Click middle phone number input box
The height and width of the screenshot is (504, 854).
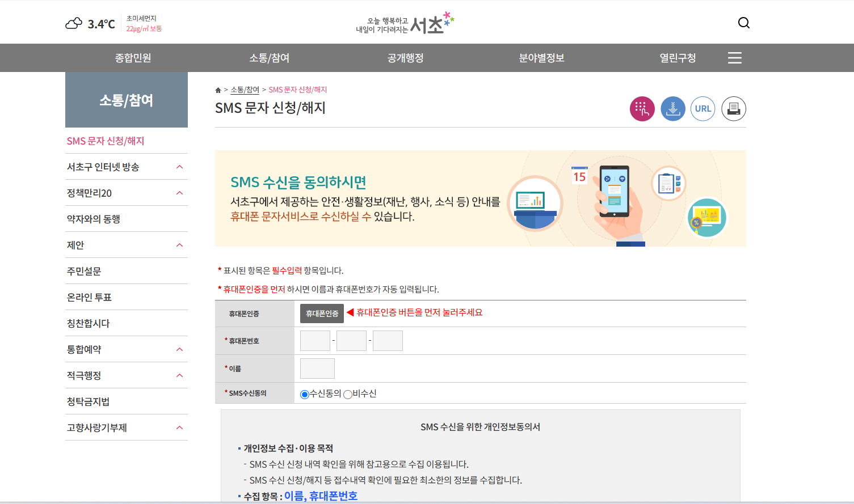[351, 341]
